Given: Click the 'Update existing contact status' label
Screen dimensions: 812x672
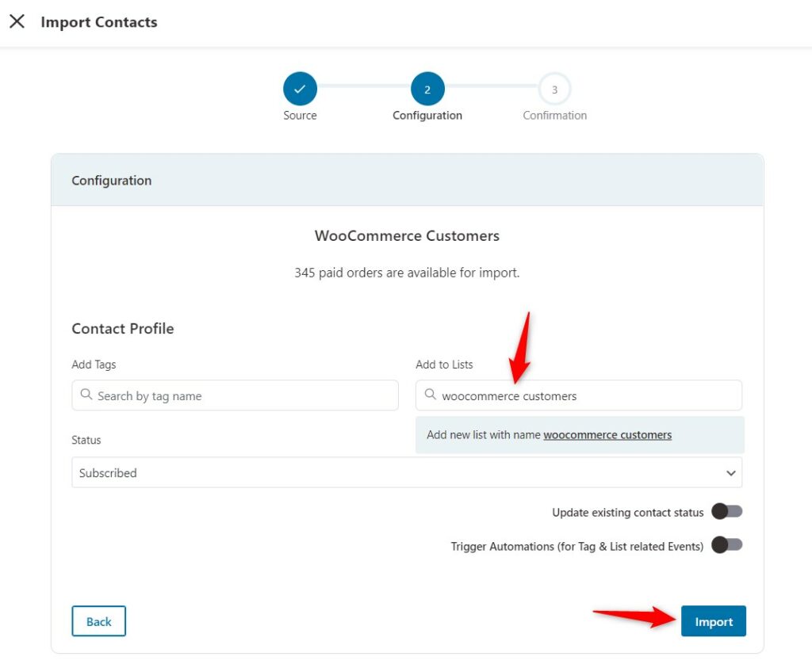Looking at the screenshot, I should pyautogui.click(x=628, y=513).
